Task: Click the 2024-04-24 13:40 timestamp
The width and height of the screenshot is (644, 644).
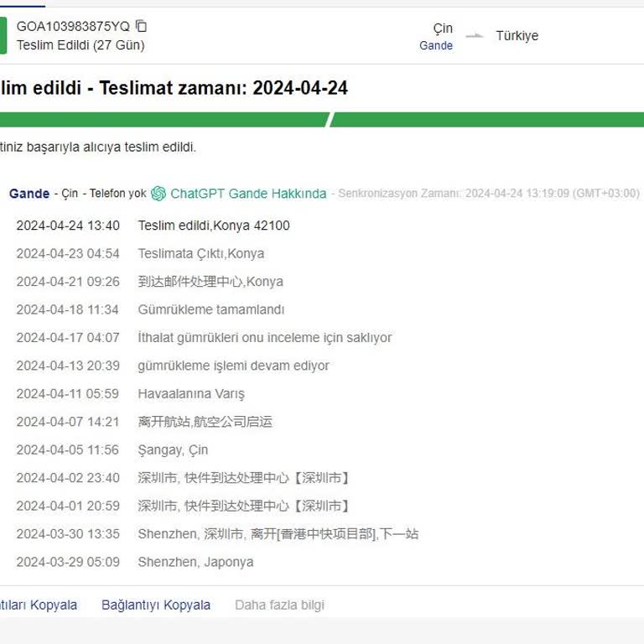Action: pos(68,226)
